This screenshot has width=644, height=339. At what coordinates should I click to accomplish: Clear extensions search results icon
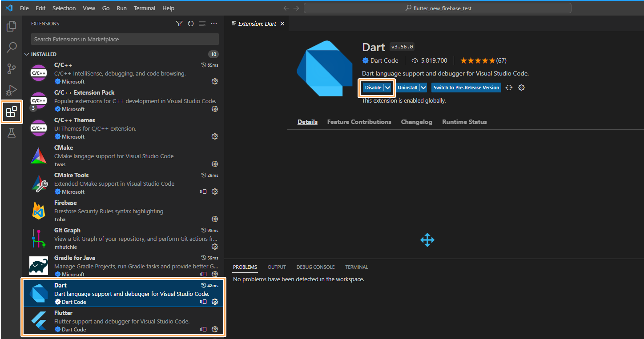point(202,24)
